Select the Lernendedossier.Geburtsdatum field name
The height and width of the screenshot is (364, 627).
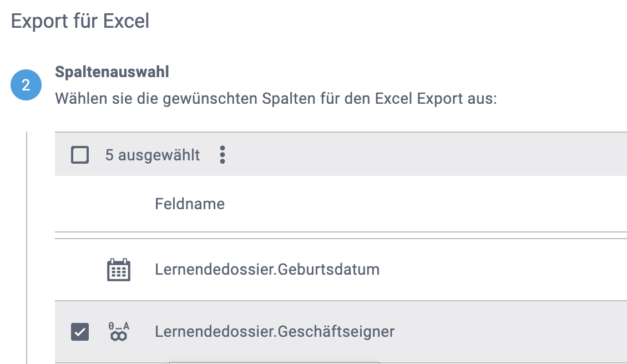click(267, 270)
